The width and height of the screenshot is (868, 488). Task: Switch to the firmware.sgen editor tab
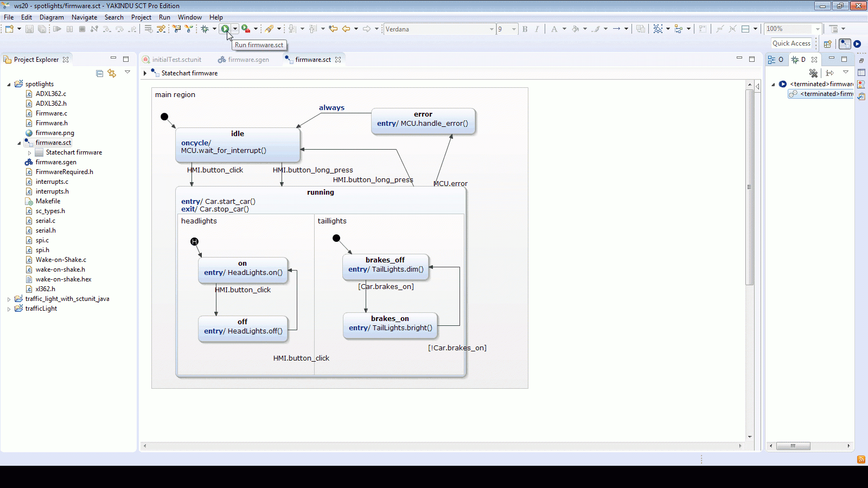pyautogui.click(x=248, y=60)
